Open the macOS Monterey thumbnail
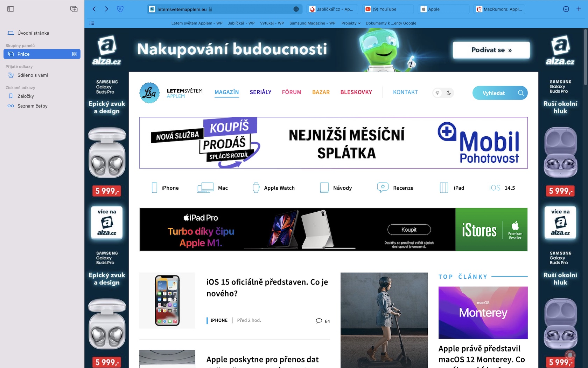The height and width of the screenshot is (368, 588). click(483, 313)
